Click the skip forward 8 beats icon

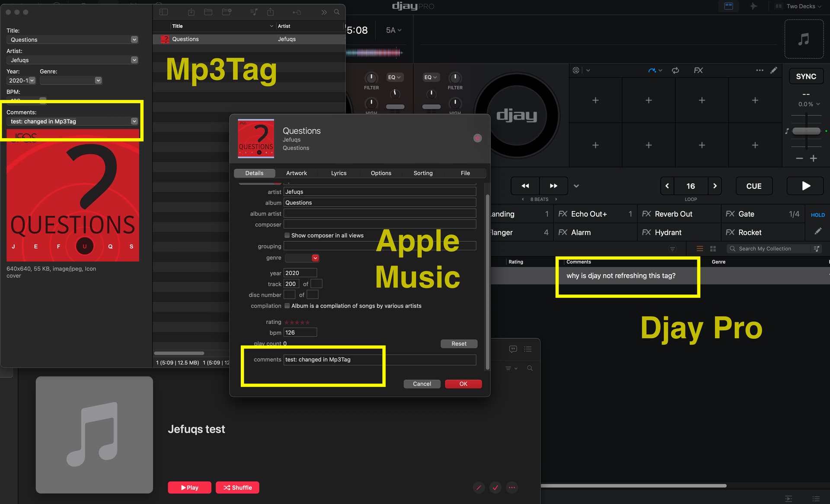(x=553, y=186)
